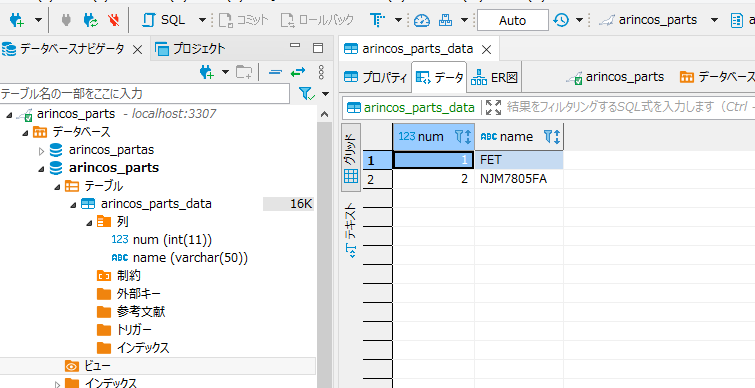
Task: Click the collapse all icon in navigator
Action: 275,72
